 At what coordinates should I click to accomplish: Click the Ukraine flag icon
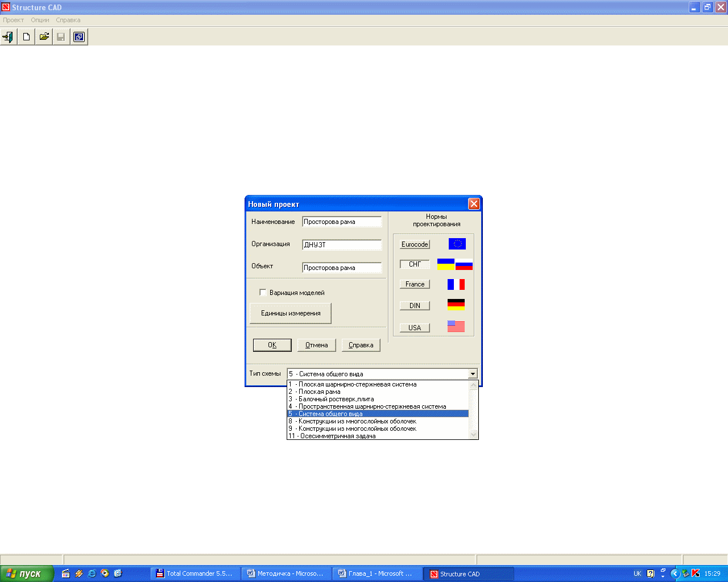pyautogui.click(x=446, y=264)
